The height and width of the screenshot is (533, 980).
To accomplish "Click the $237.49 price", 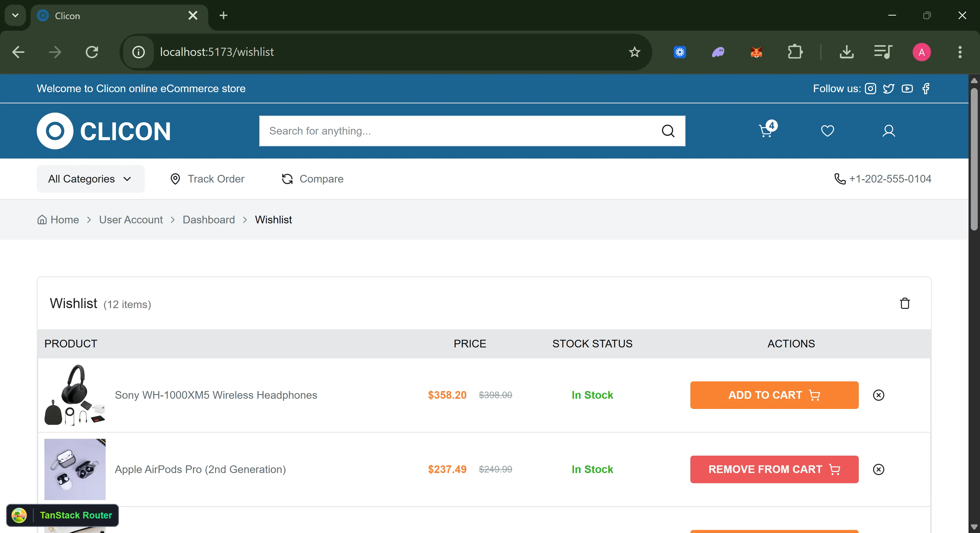I will point(447,469).
